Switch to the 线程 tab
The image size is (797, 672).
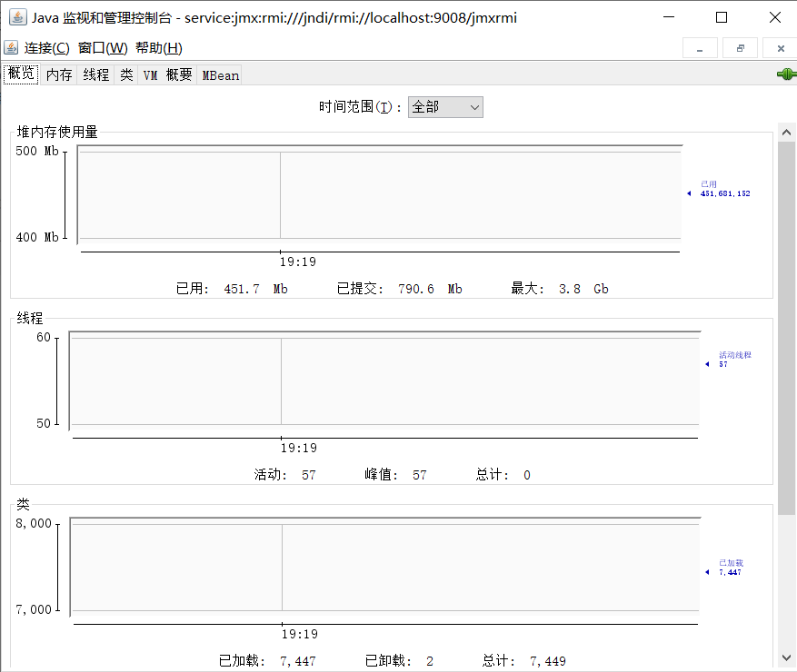95,74
